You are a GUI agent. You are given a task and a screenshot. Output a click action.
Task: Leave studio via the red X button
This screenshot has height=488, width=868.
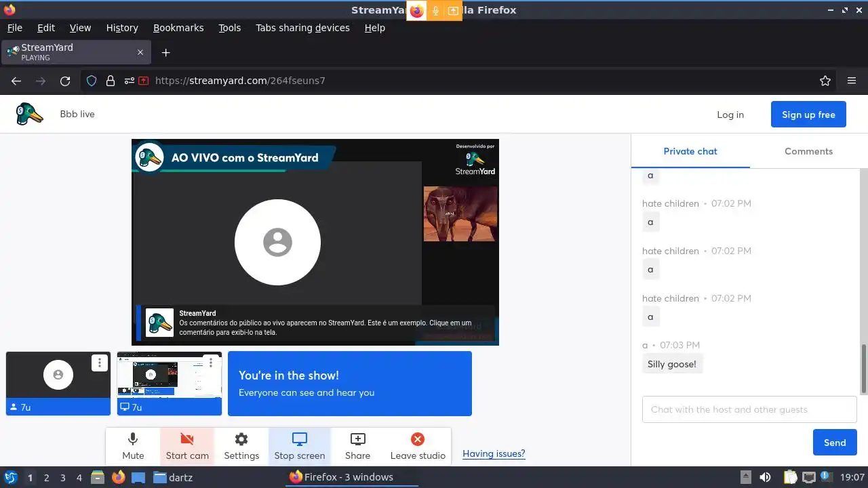[x=418, y=447]
